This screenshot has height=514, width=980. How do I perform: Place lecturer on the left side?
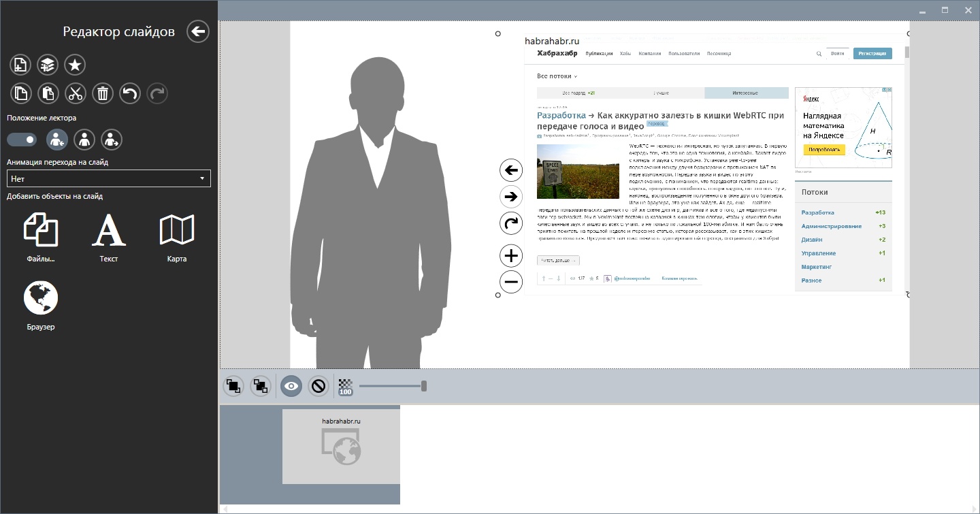(57, 140)
